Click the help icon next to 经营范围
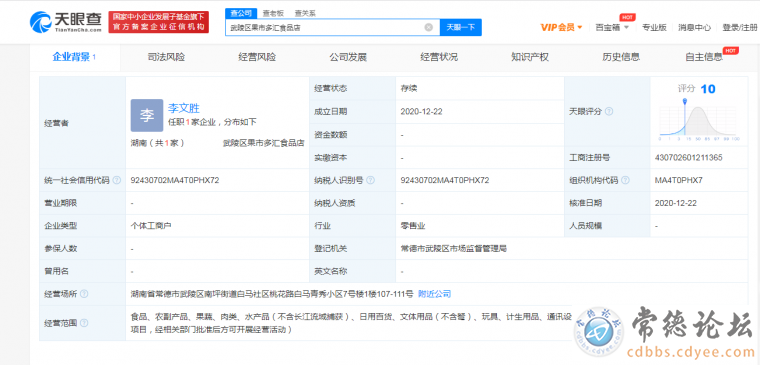 (84, 323)
